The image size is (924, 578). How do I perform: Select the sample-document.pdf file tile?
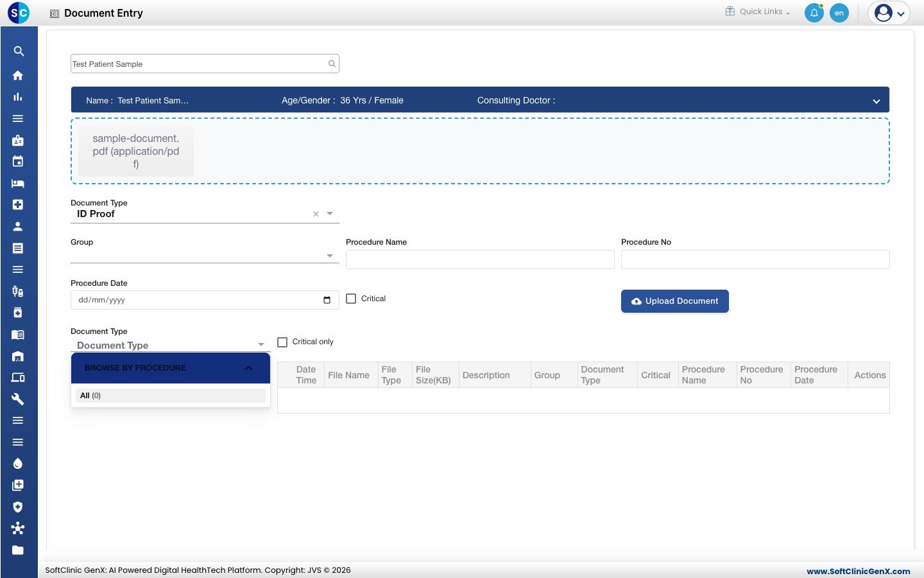136,151
